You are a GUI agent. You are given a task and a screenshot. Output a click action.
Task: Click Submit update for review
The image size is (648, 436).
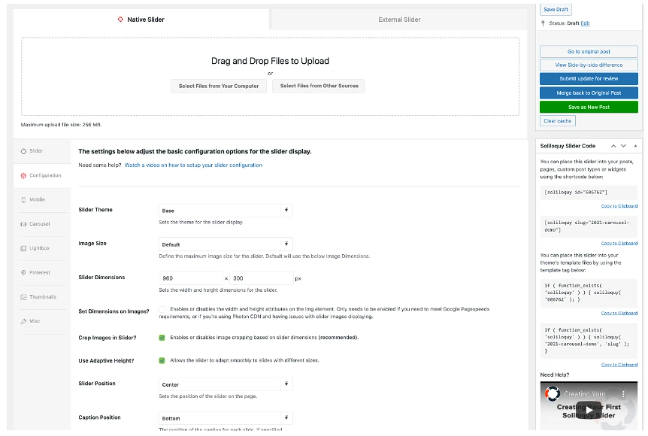click(x=588, y=79)
